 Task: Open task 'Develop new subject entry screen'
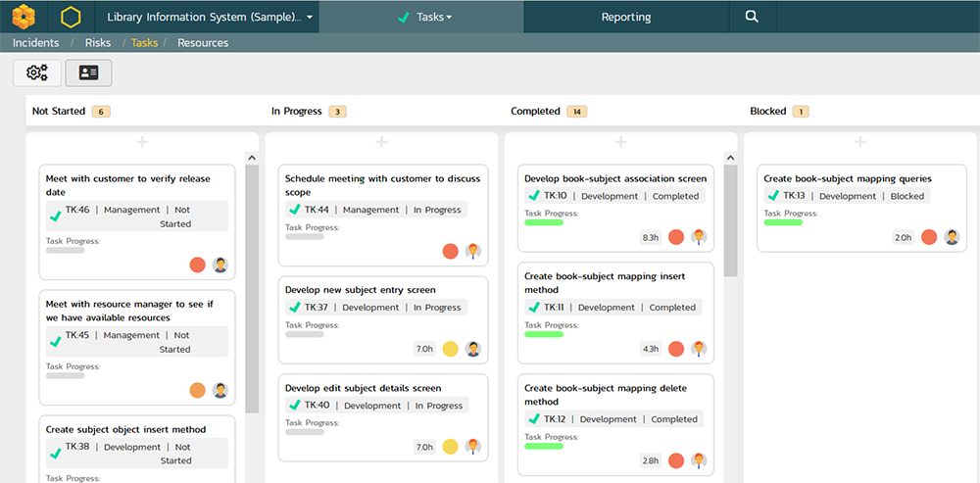(360, 290)
